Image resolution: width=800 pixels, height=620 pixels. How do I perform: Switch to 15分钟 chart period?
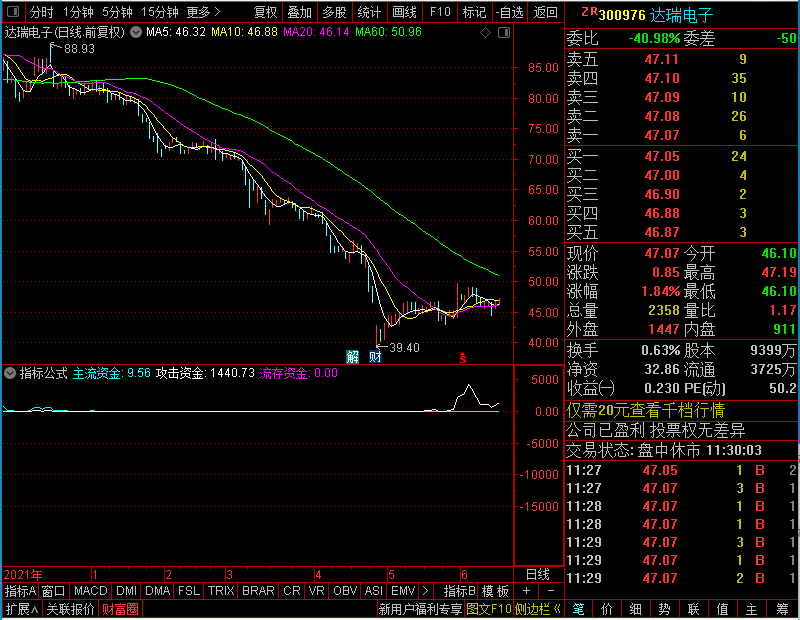coord(159,12)
